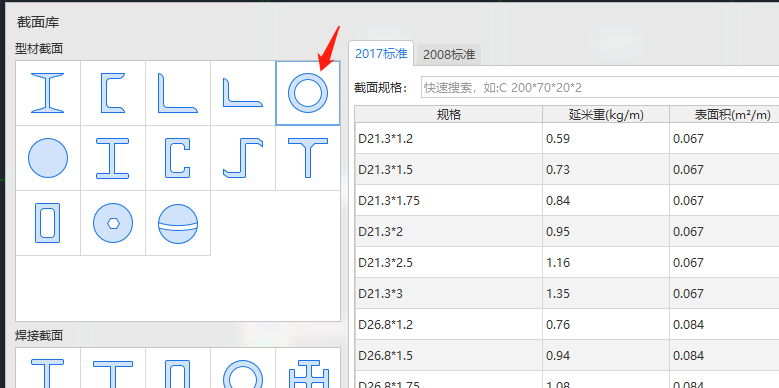The image size is (779, 388).
Task: Select the rectangular tube section icon
Action: pyautogui.click(x=48, y=223)
